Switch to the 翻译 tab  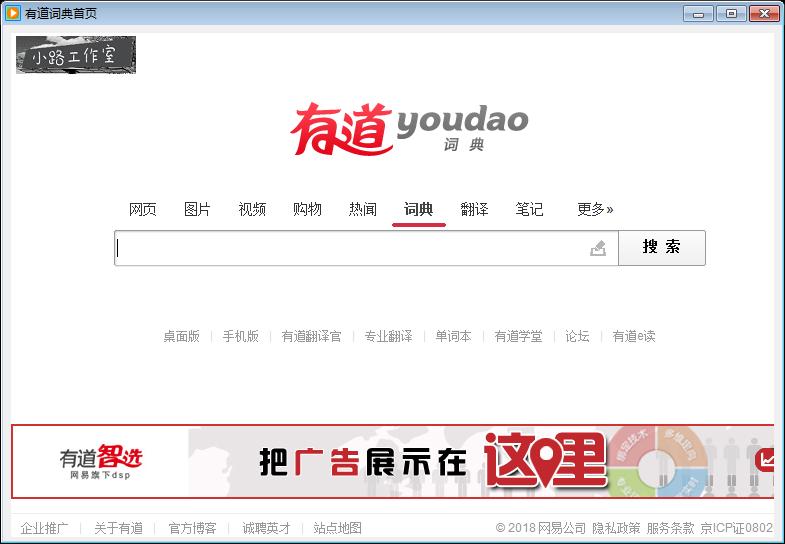point(474,209)
